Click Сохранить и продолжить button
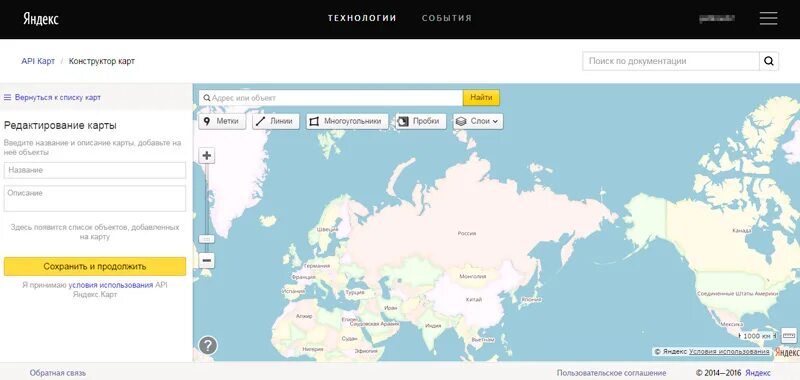Viewport: 800px width, 380px height. (x=95, y=266)
